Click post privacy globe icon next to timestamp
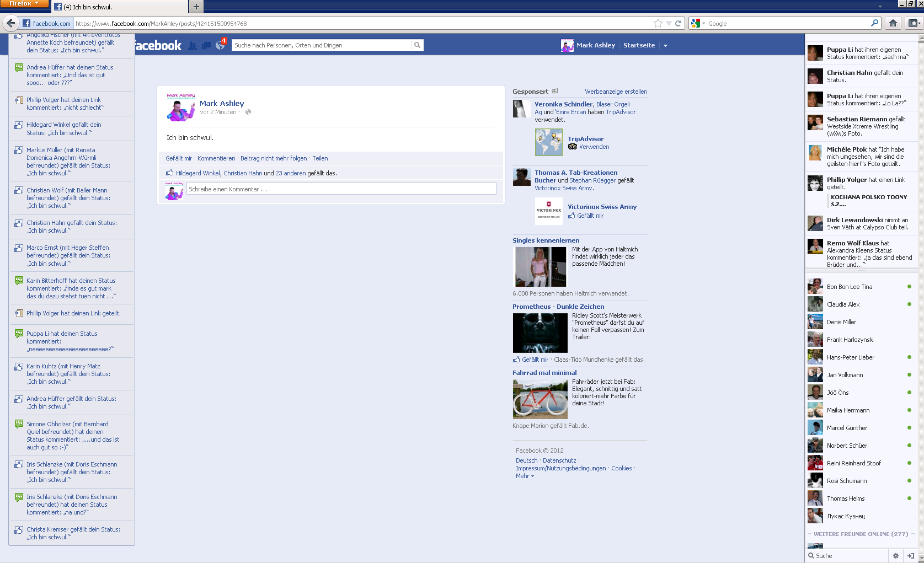Viewport: 924px width, 563px height. click(x=248, y=112)
